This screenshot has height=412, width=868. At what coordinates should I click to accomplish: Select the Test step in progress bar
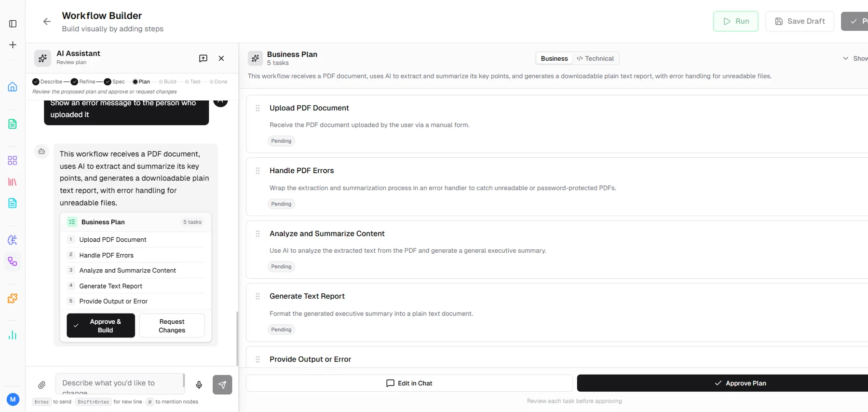pos(192,82)
